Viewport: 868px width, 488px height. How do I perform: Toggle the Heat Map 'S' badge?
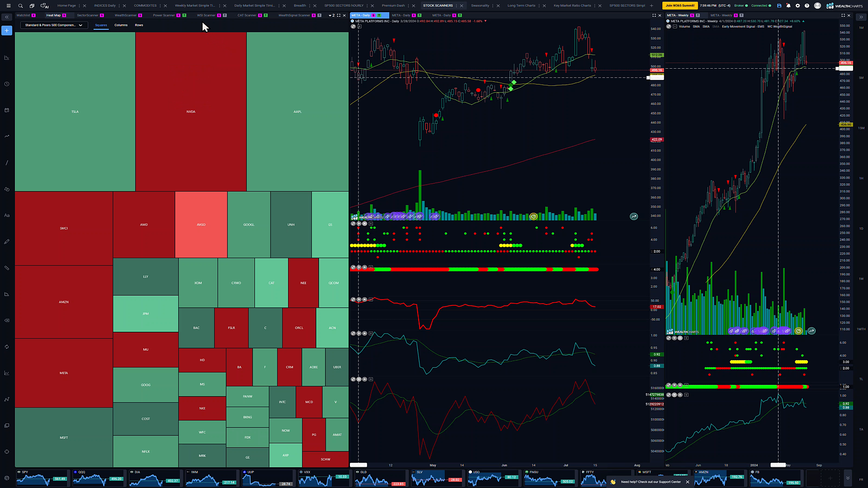pos(64,15)
